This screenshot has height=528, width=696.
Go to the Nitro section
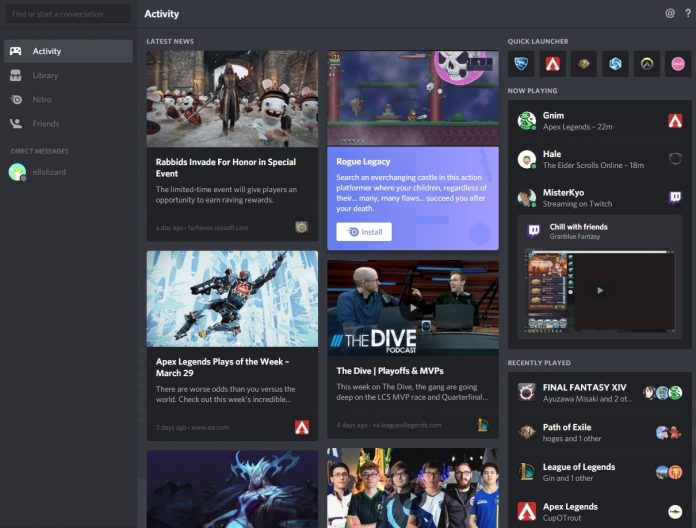43,99
